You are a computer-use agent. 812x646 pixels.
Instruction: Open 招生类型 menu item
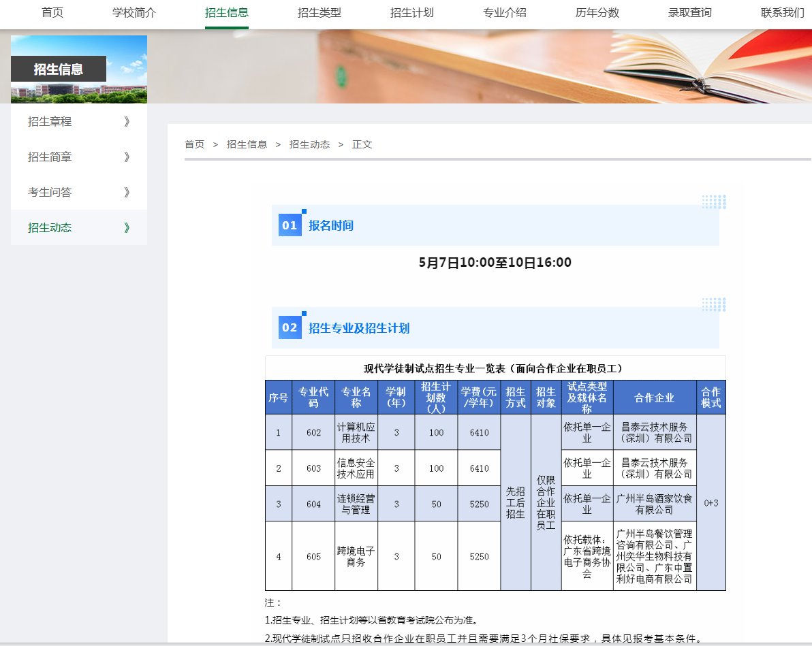319,13
